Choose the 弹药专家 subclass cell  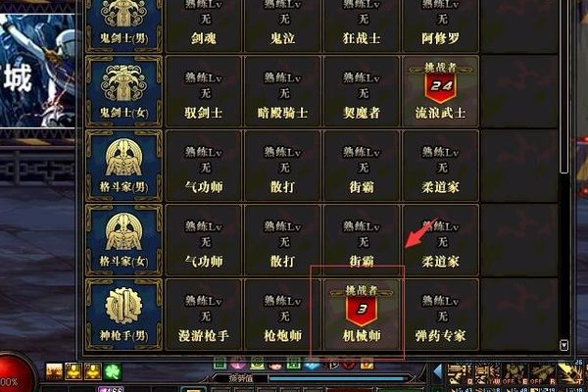click(x=441, y=315)
